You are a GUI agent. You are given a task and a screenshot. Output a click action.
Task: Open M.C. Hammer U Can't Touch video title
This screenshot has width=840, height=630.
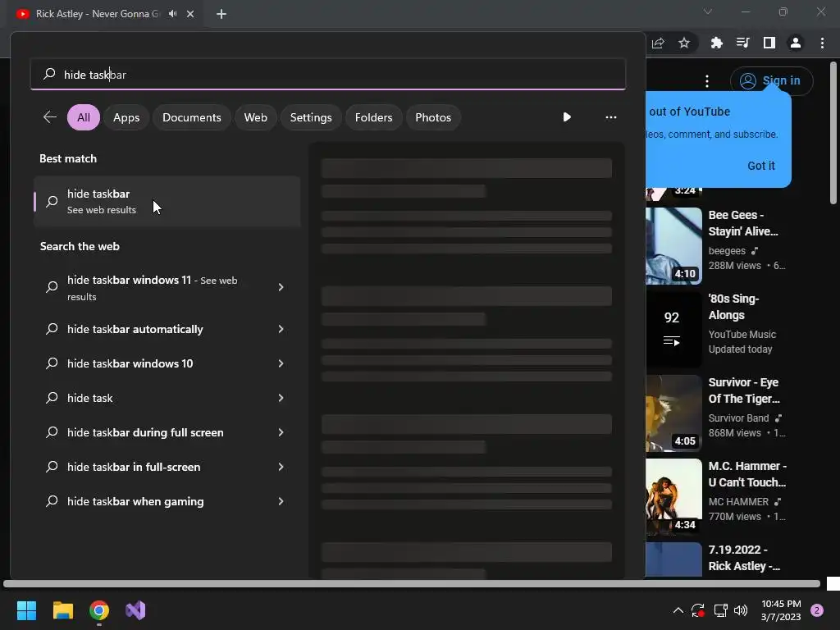tap(747, 474)
